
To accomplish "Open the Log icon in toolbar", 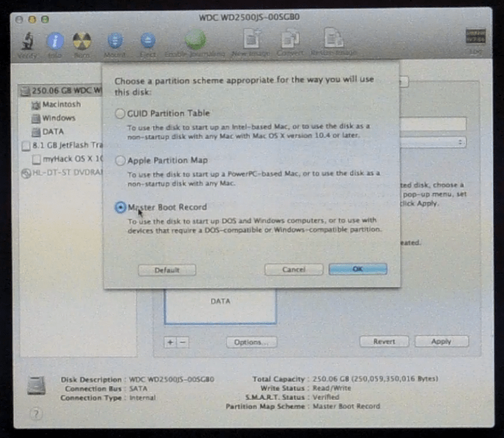I will (475, 37).
